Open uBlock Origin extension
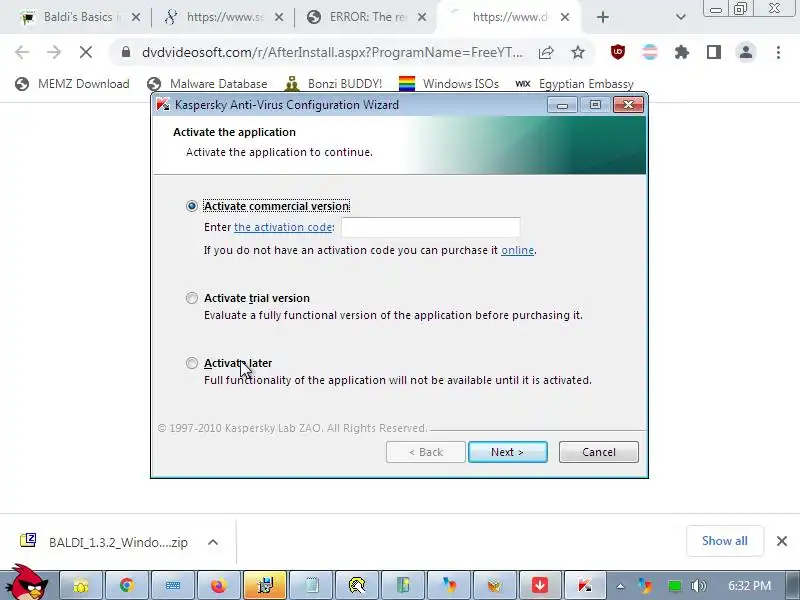 coord(618,52)
